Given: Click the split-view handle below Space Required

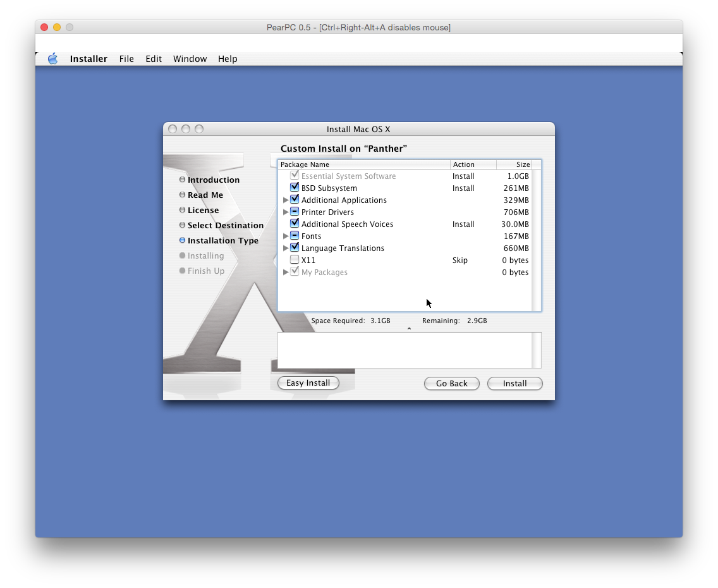Looking at the screenshot, I should [x=409, y=328].
